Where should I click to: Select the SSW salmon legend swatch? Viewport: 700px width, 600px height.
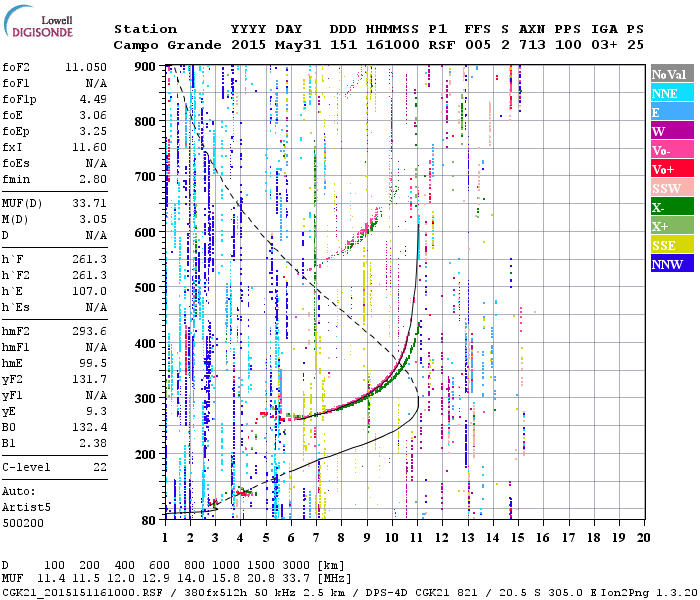pyautogui.click(x=672, y=188)
